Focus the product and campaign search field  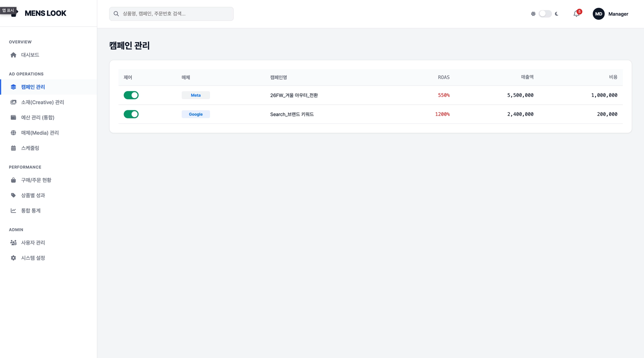click(x=171, y=14)
